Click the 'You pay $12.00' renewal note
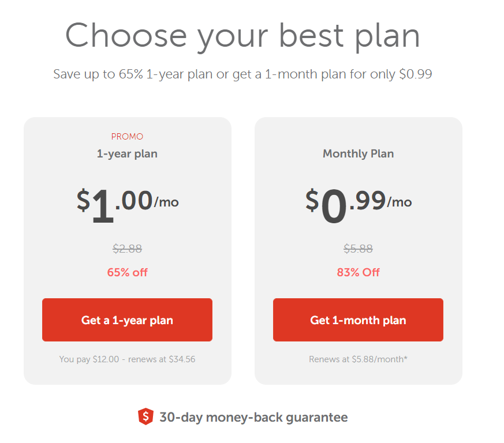The width and height of the screenshot is (504, 443). click(x=127, y=359)
